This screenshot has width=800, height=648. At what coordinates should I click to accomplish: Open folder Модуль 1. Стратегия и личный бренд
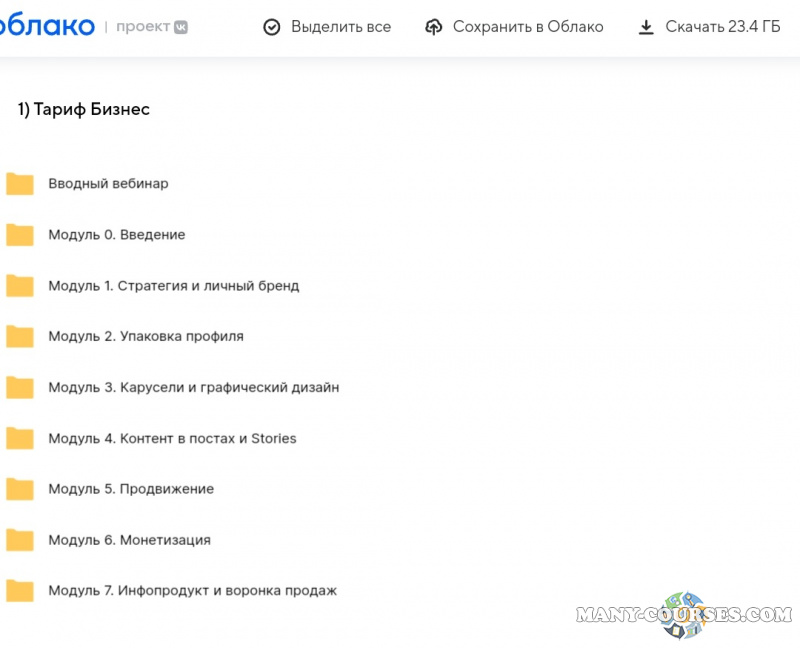coord(173,286)
